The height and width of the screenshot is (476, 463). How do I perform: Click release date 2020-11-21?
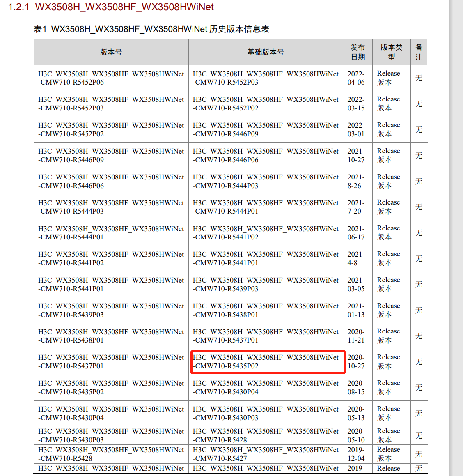coord(356,336)
